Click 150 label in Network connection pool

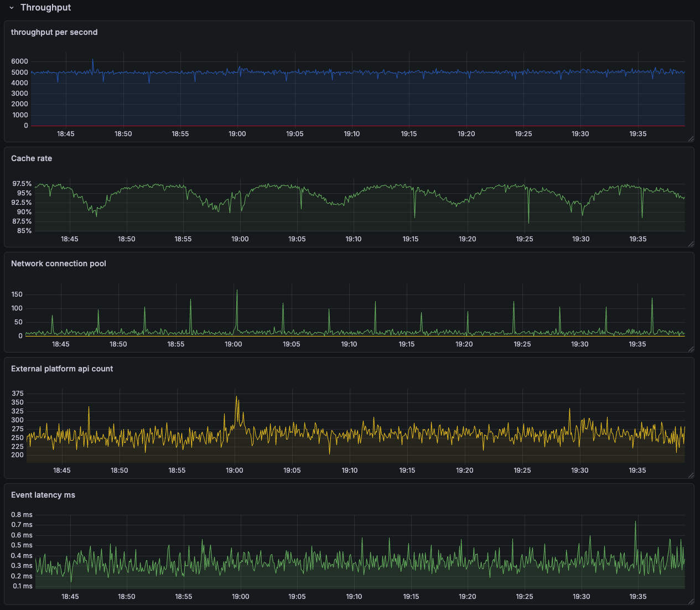[17, 294]
